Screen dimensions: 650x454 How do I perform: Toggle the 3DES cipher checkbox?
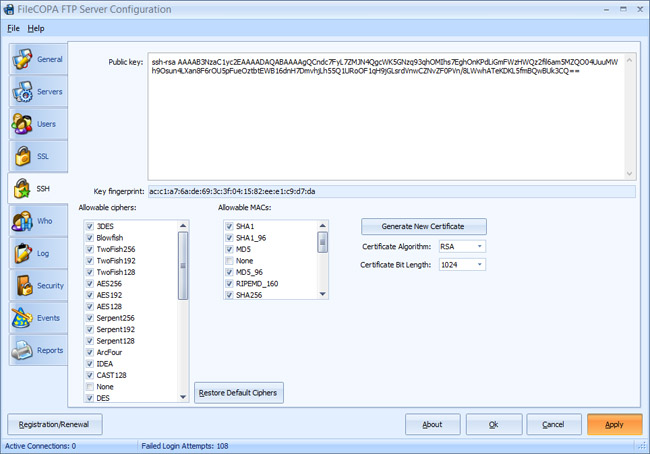click(90, 226)
